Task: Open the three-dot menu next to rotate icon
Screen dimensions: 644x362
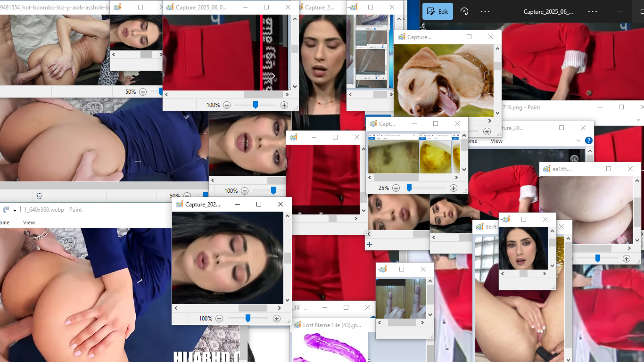Action: click(x=485, y=12)
